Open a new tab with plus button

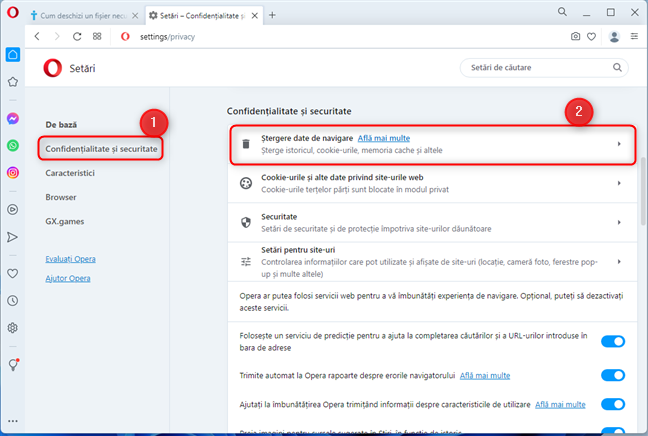point(272,15)
